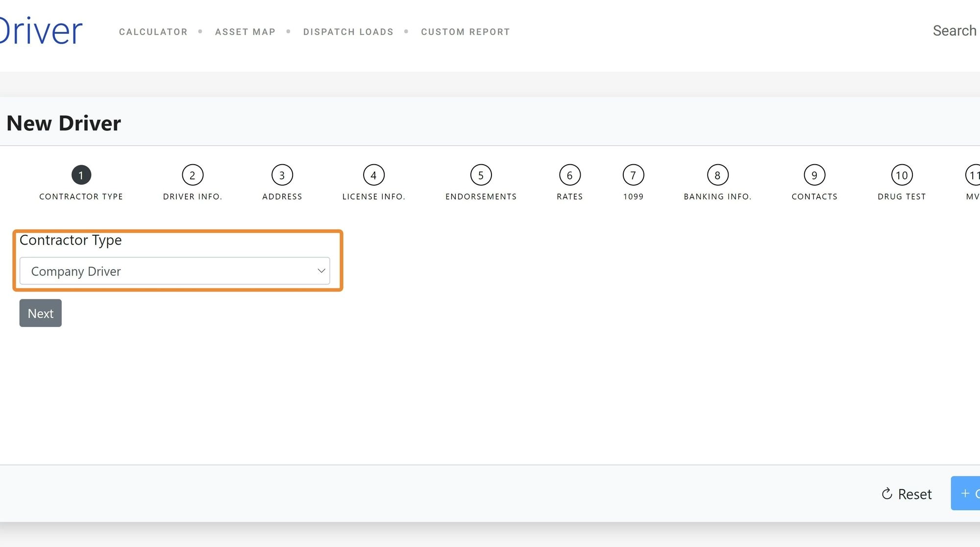Screen dimensions: 980x547
Task: Jump to step 6 Rates circle
Action: pyautogui.click(x=570, y=175)
